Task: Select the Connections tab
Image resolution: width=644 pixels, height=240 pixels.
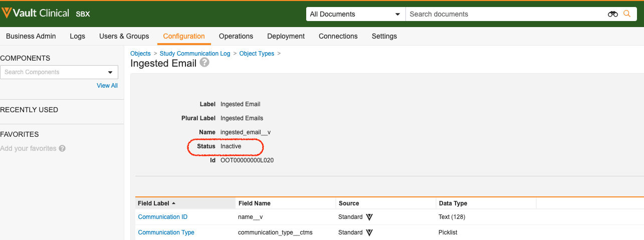Action: (x=338, y=36)
